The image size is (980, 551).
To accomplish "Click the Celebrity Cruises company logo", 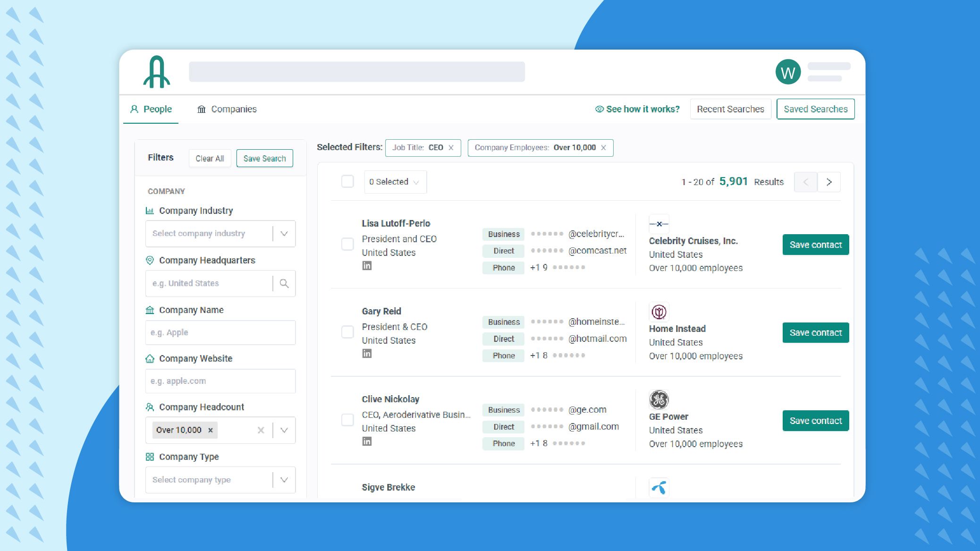I will [x=659, y=224].
